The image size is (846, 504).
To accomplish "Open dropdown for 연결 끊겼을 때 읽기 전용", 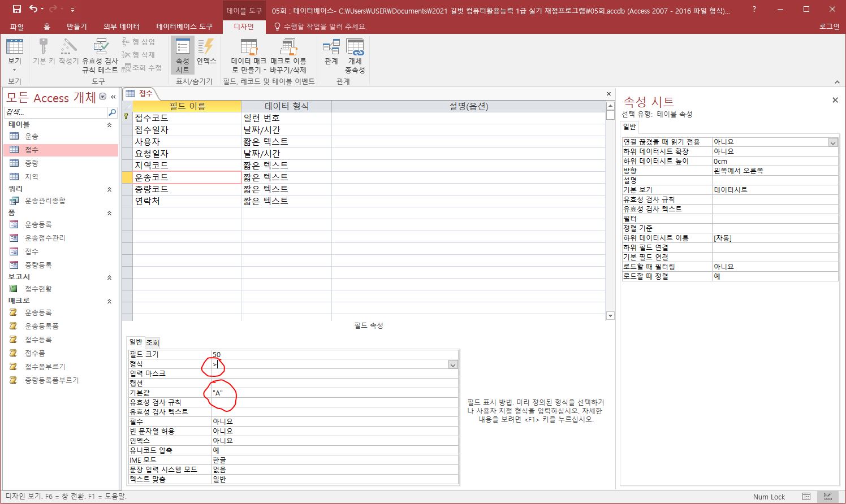I will coord(832,142).
